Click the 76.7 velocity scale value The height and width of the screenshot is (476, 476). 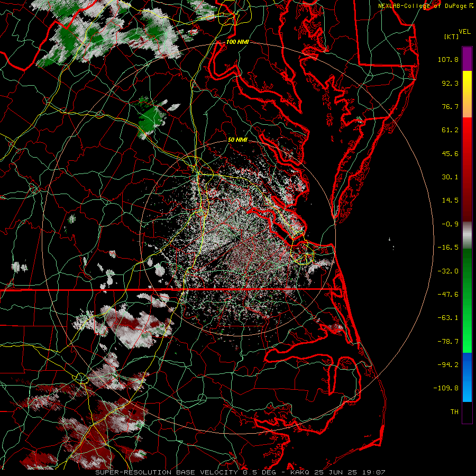coord(450,106)
